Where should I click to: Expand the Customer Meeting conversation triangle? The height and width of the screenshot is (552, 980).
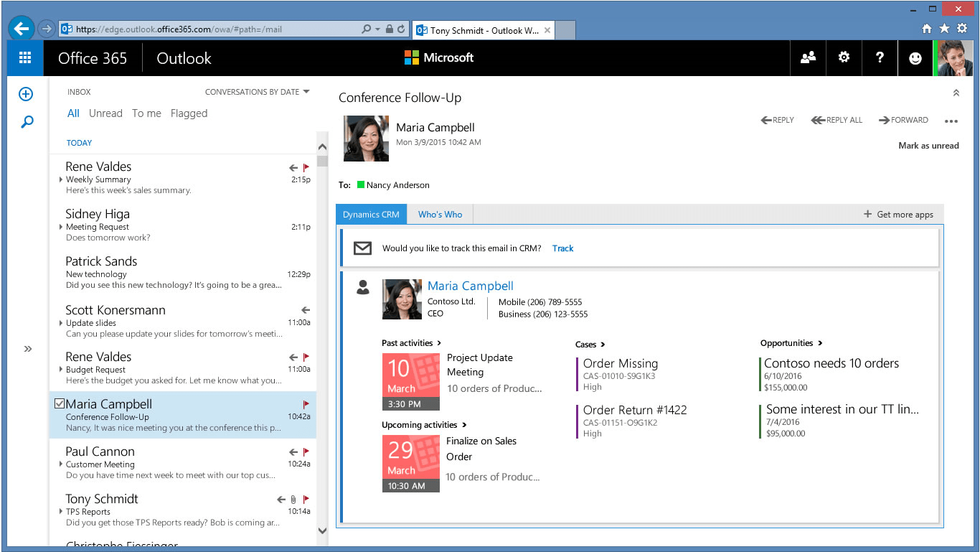click(x=61, y=464)
